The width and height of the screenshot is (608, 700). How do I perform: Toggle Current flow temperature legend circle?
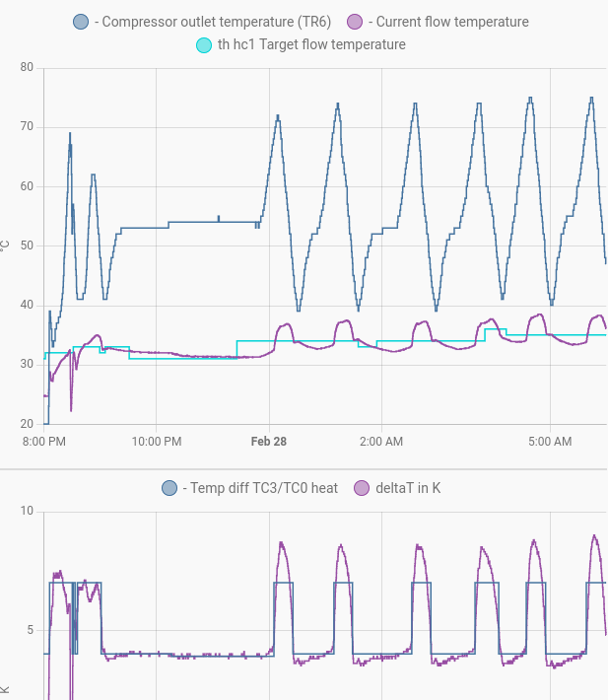point(355,22)
